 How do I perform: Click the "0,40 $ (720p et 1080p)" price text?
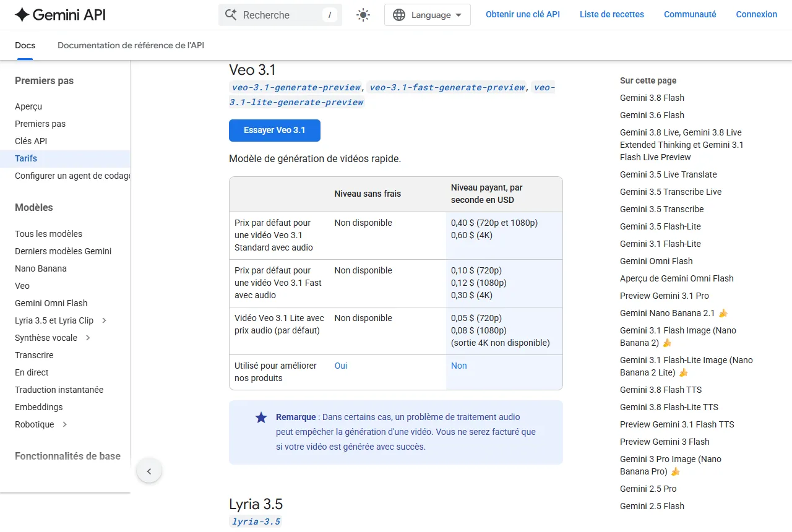coord(494,223)
